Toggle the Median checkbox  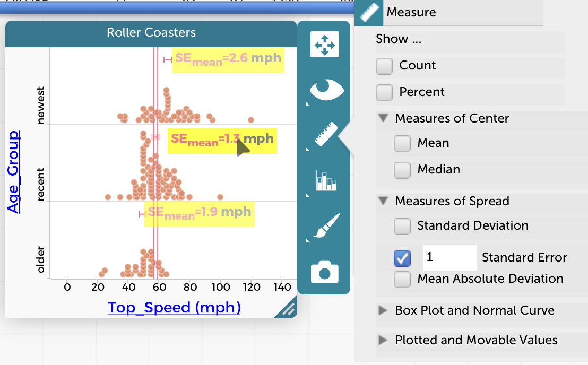click(402, 170)
